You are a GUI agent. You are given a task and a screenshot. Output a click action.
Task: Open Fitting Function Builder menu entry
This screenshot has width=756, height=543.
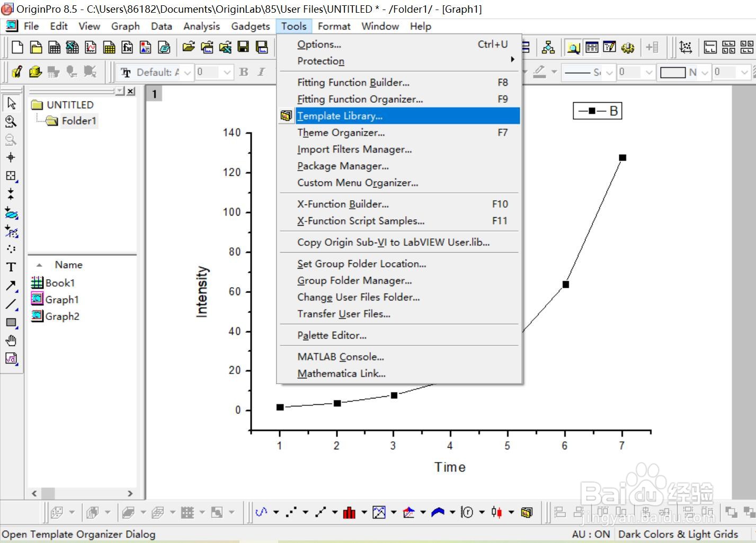[399, 83]
